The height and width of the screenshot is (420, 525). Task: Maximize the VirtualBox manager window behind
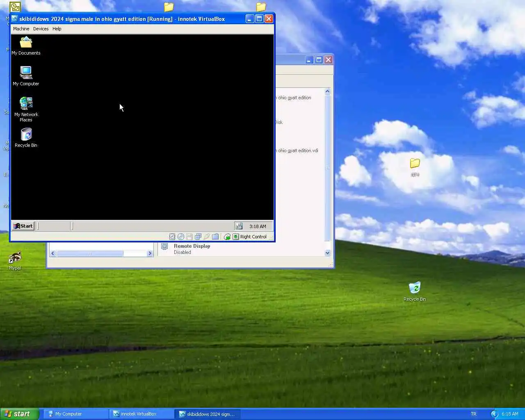point(319,60)
